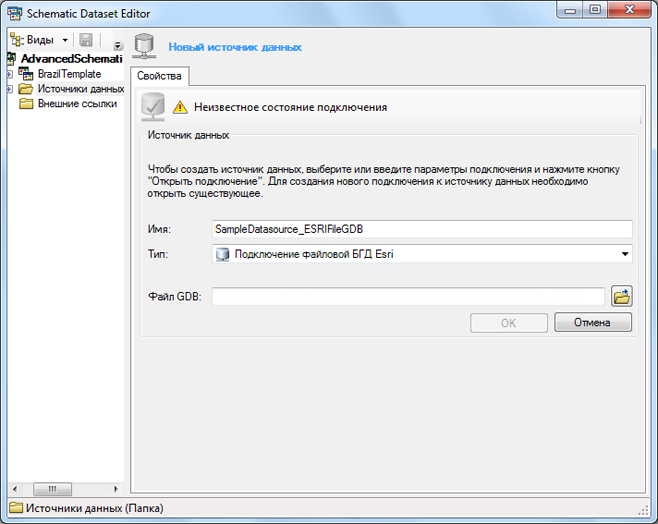The image size is (658, 524).
Task: Click the Внешние ссылки folder icon
Action: click(x=26, y=104)
